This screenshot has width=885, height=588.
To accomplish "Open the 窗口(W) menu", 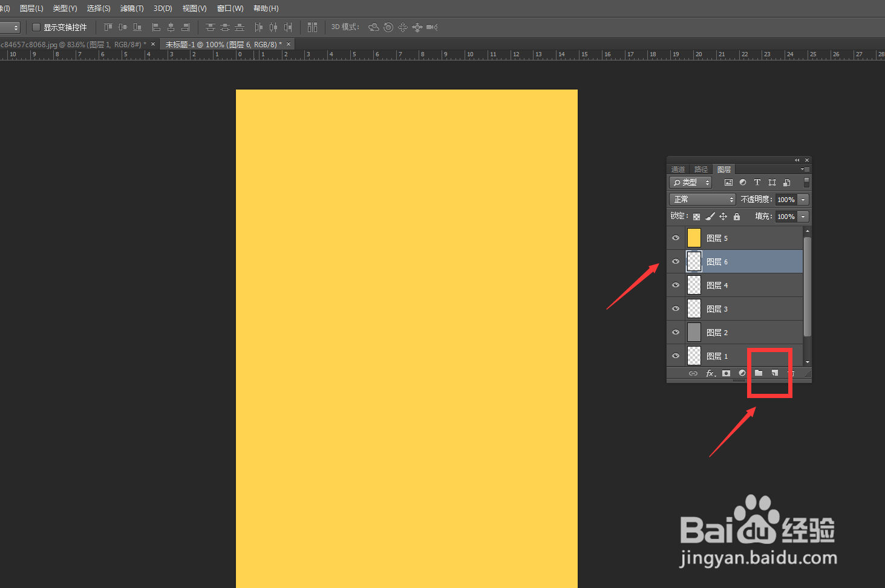I will coord(230,8).
